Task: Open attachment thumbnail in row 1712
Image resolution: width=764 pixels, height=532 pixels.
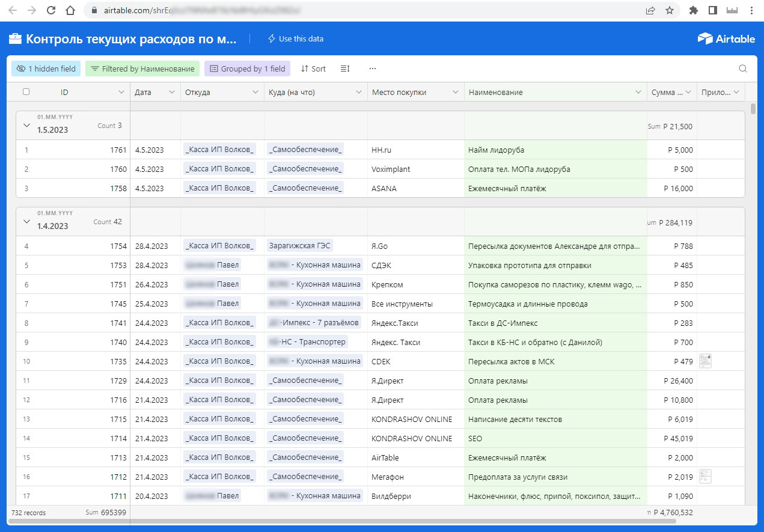Action: [x=705, y=476]
